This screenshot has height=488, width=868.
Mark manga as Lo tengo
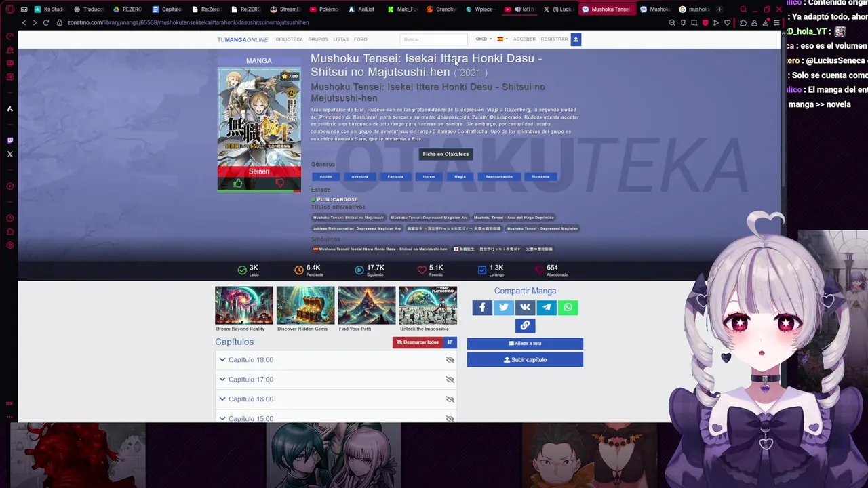(482, 270)
